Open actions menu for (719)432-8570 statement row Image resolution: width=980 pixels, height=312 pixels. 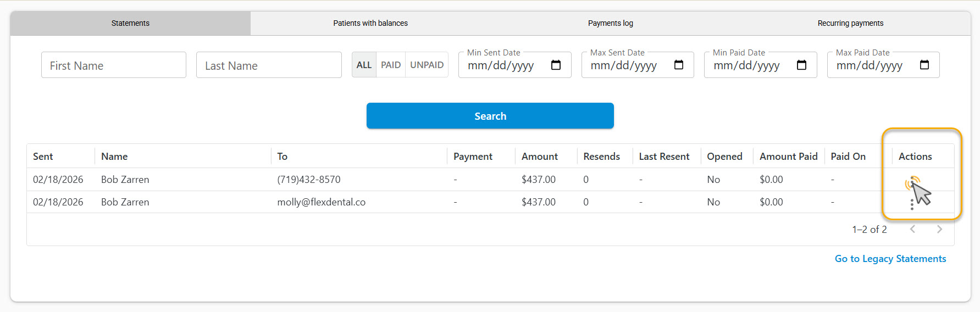point(912,181)
